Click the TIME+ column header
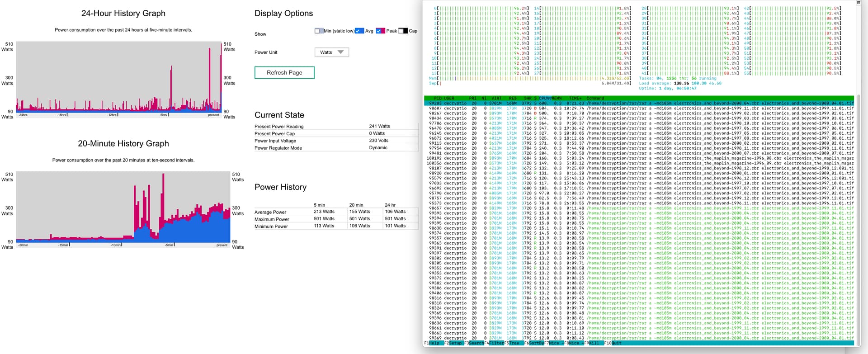Image resolution: width=868 pixels, height=354 pixels. 576,98
